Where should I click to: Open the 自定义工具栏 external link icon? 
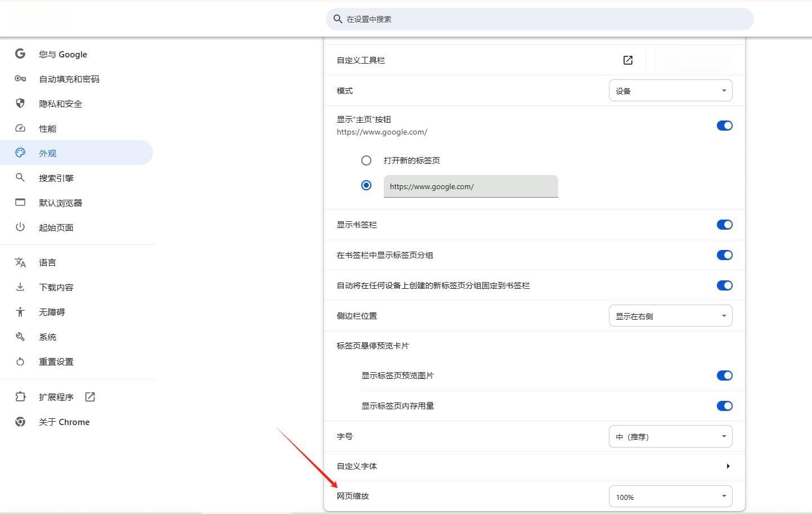[x=628, y=60]
